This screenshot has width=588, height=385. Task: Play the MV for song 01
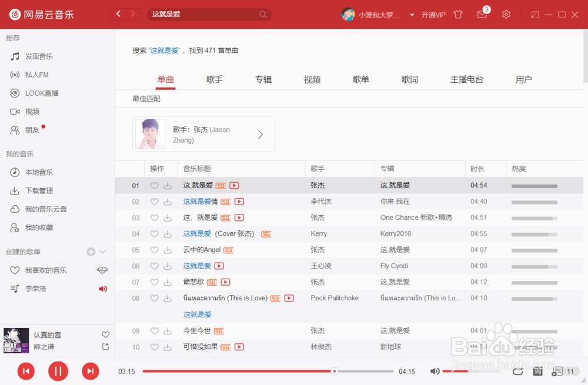[x=235, y=186]
